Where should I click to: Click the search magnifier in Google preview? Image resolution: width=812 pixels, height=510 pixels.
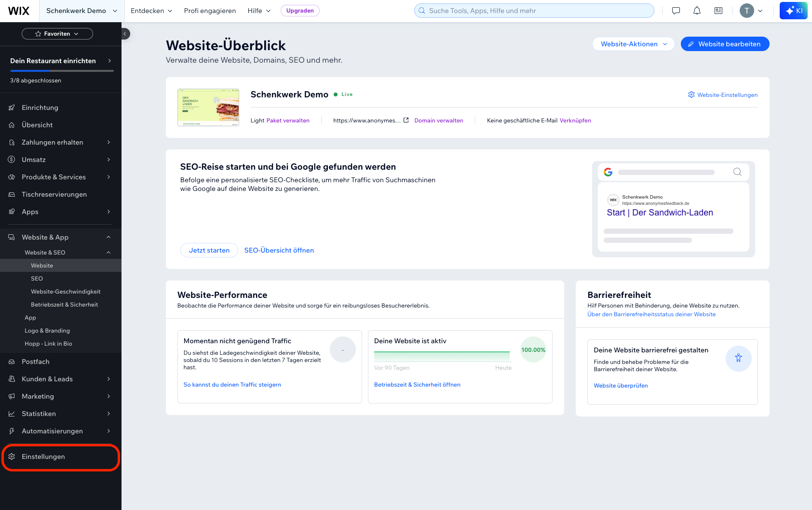737,172
